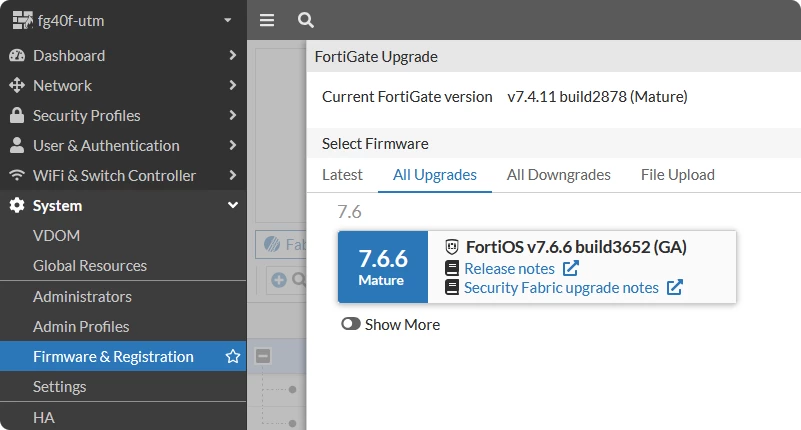Switch to the Latest tab
The width and height of the screenshot is (801, 430).
point(342,175)
